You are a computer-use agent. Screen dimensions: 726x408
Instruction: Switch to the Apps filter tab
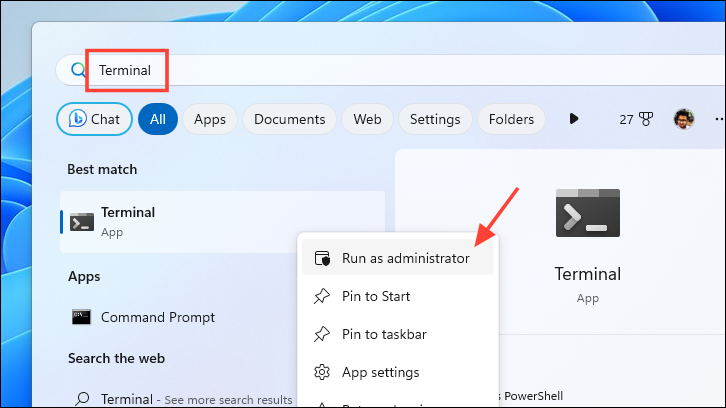(210, 119)
